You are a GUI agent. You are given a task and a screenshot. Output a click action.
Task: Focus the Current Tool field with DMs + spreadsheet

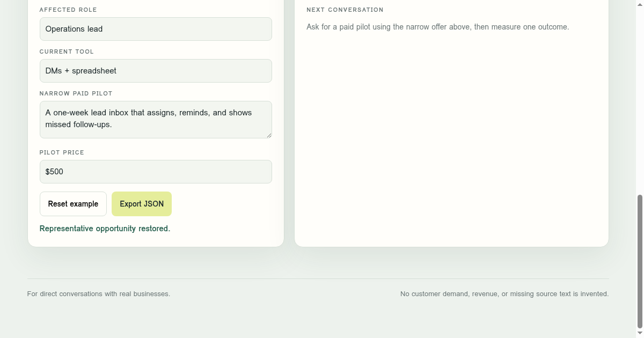point(156,71)
